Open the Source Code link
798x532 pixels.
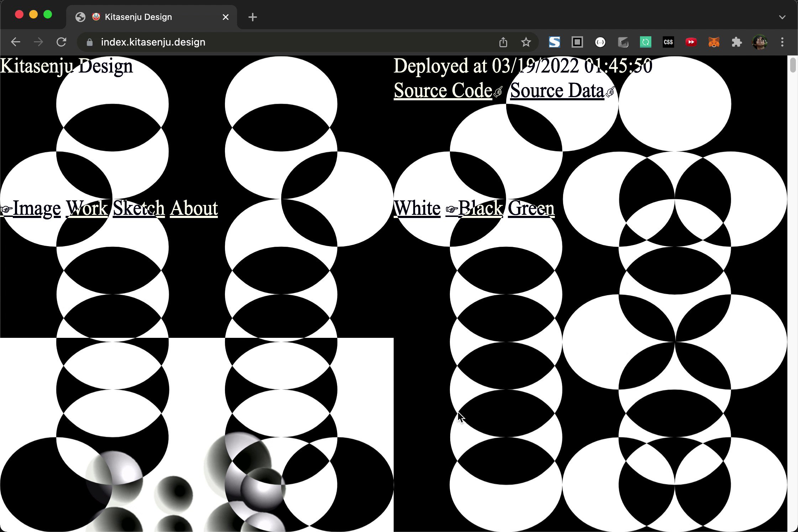point(443,91)
